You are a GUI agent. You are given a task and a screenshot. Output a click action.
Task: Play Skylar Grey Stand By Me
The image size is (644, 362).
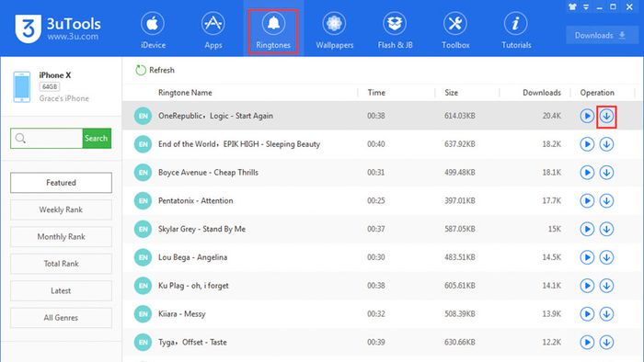click(x=587, y=229)
